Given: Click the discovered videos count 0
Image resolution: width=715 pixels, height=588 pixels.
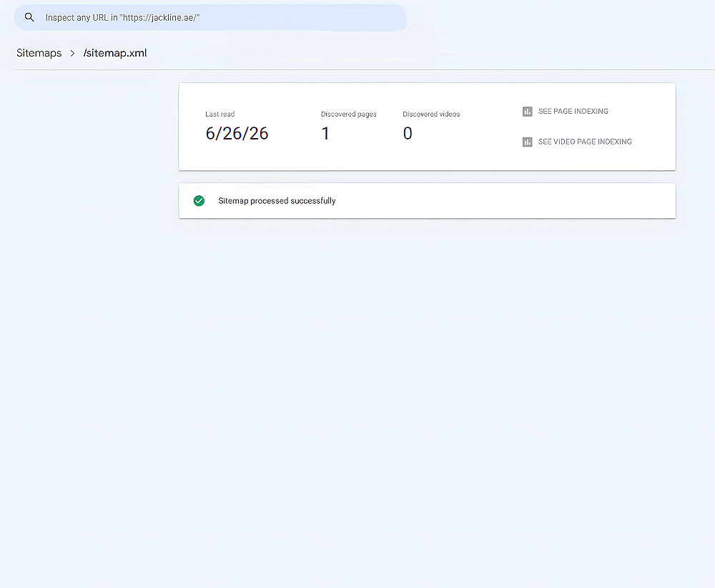Looking at the screenshot, I should coord(408,133).
